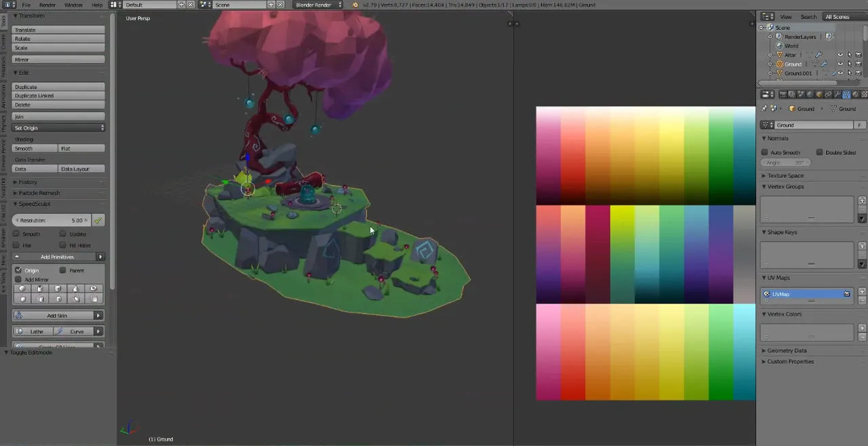This screenshot has width=868, height=446.
Task: Set shading to Flat in the Edit panel
Action: click(81, 148)
